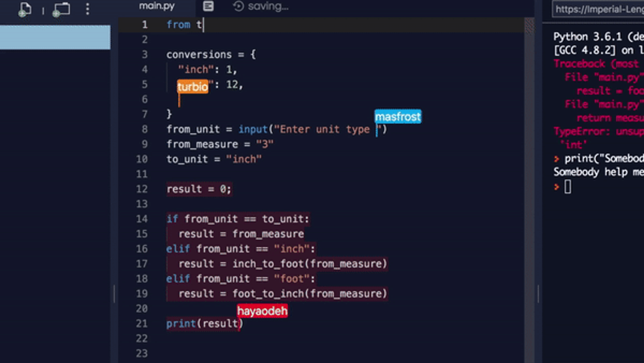Click the divider handle left of the editor

click(x=114, y=294)
